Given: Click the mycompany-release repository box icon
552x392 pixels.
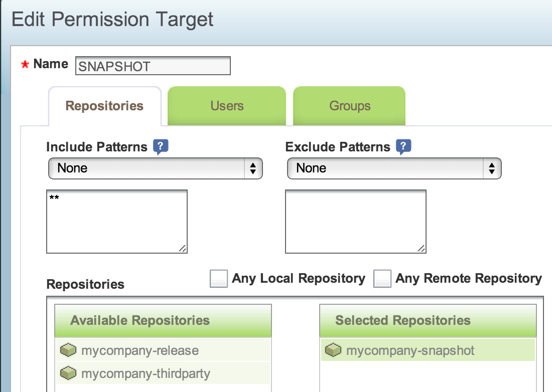Looking at the screenshot, I should click(68, 350).
